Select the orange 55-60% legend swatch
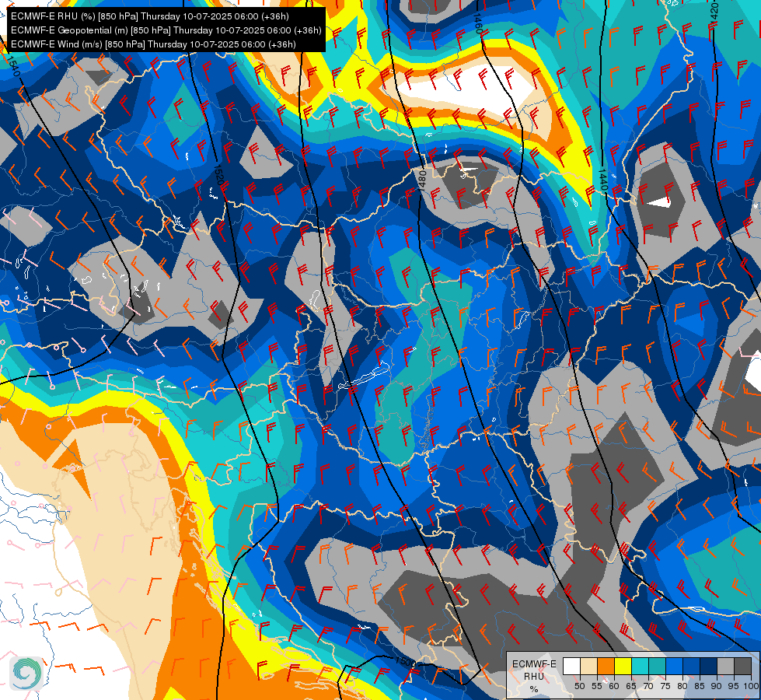Screen dimensions: 761x700 point(606,666)
